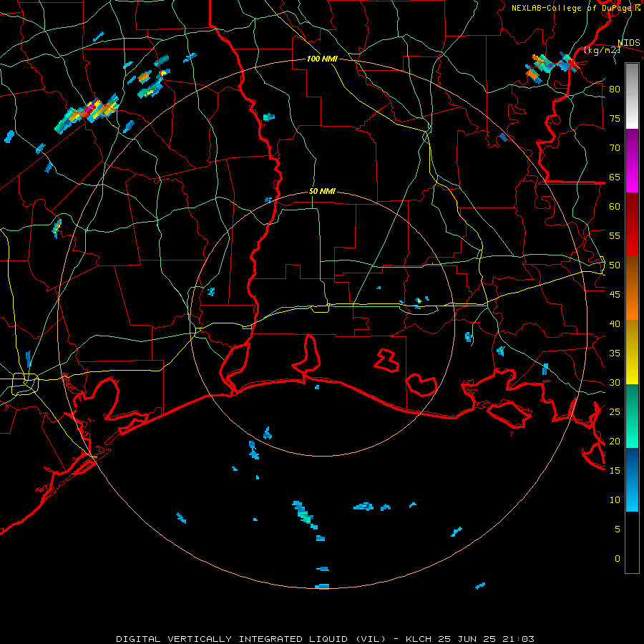Image resolution: width=644 pixels, height=644 pixels.
Task: Click the 50 NMI range ring label
Action: click(322, 191)
